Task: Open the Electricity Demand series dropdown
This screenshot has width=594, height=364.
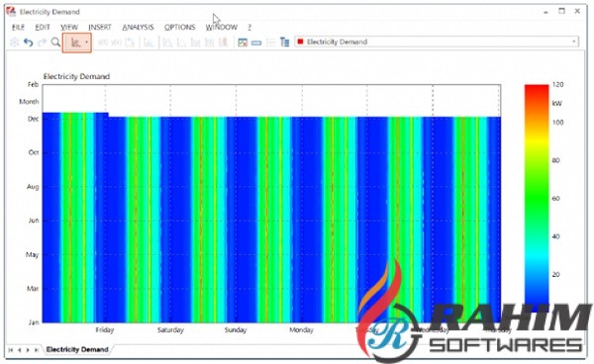Action: coord(574,42)
